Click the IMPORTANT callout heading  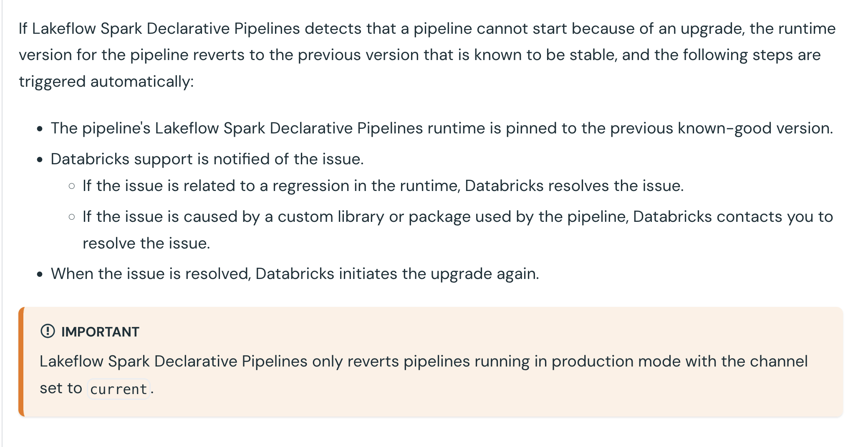pos(100,331)
